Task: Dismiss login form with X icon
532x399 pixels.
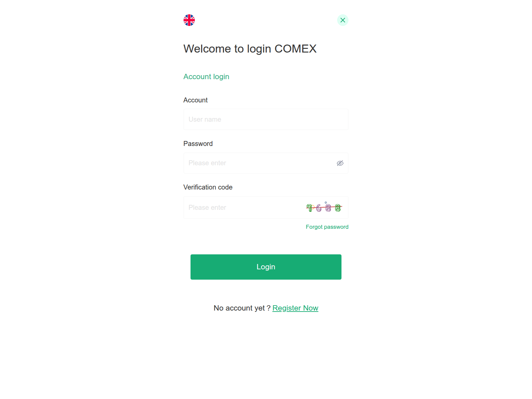Action: [x=343, y=20]
